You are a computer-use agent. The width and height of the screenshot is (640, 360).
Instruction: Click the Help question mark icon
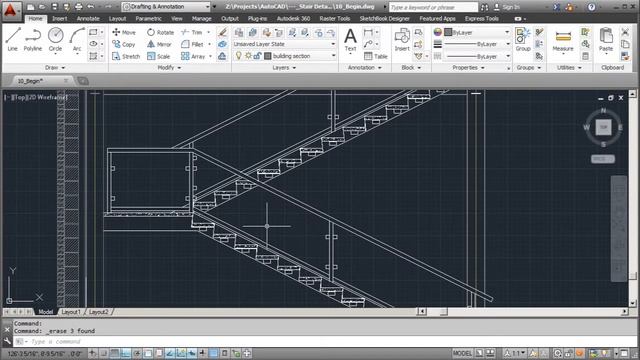coord(591,7)
